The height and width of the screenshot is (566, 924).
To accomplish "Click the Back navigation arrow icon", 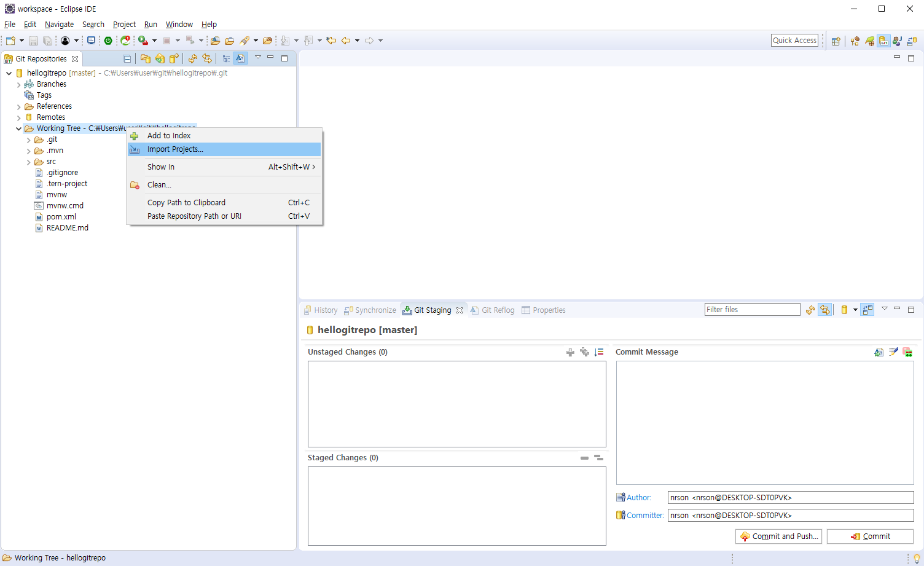I will pos(346,41).
